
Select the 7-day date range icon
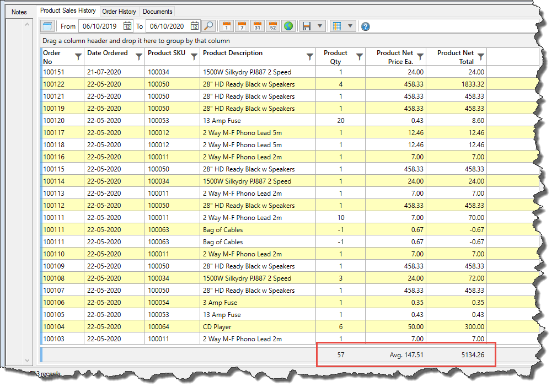(x=242, y=25)
